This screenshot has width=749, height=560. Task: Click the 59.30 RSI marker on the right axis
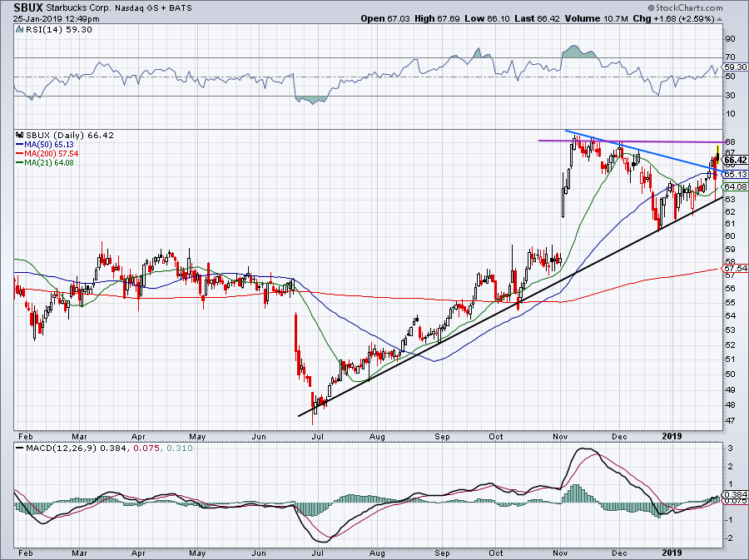[x=736, y=67]
